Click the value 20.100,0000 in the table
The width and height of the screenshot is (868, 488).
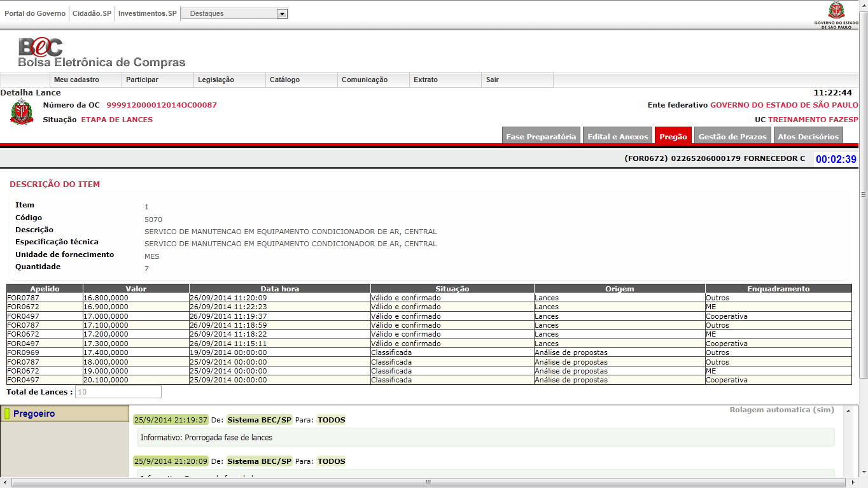106,380
